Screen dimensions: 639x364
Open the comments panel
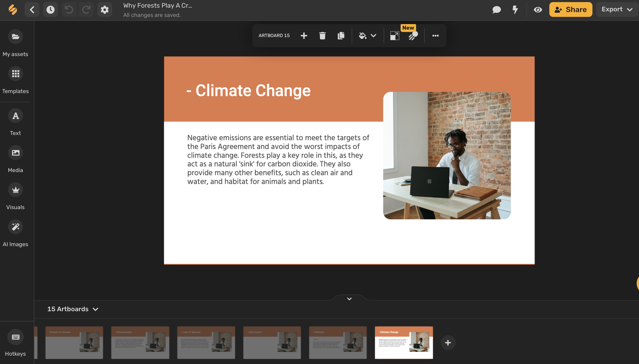click(496, 9)
